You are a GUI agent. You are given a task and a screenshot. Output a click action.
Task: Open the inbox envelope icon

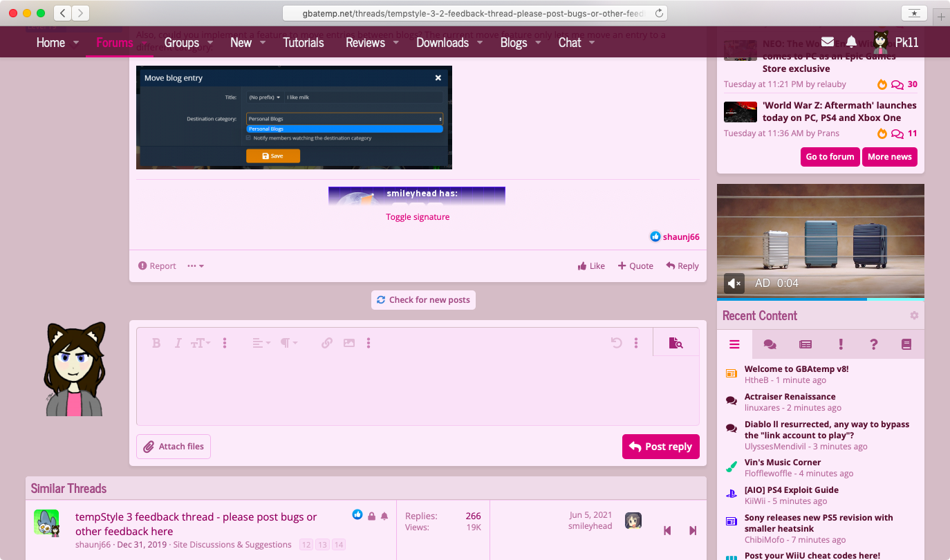[828, 42]
